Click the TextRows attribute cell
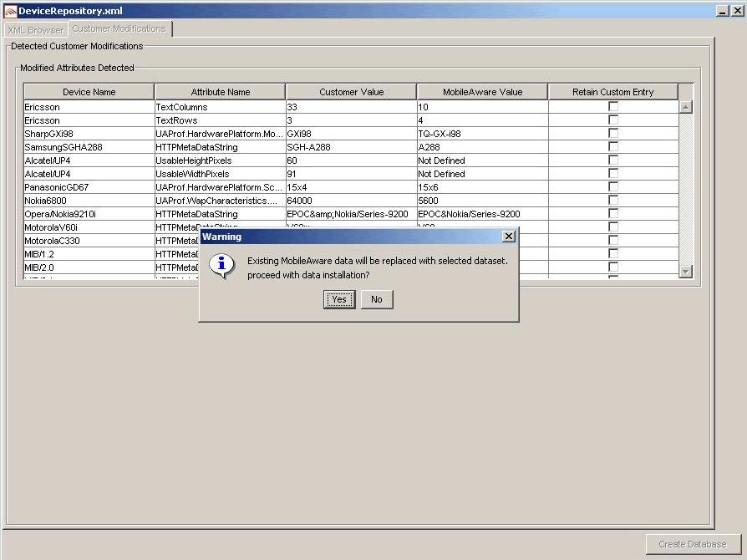 point(220,120)
